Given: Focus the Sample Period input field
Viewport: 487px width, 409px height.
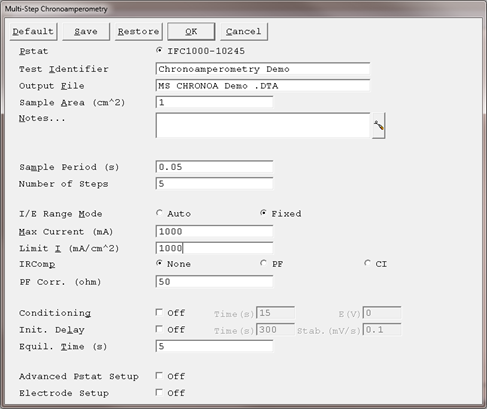Looking at the screenshot, I should click(x=214, y=167).
